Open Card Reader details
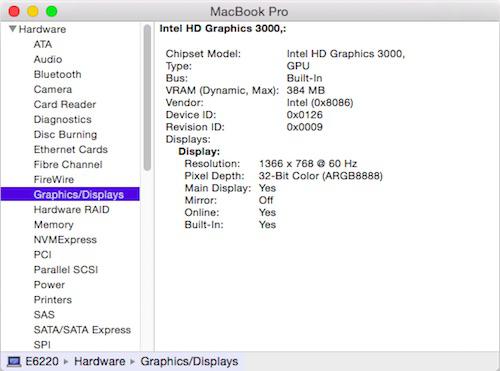Viewport: 500px width, 371px height. [65, 104]
